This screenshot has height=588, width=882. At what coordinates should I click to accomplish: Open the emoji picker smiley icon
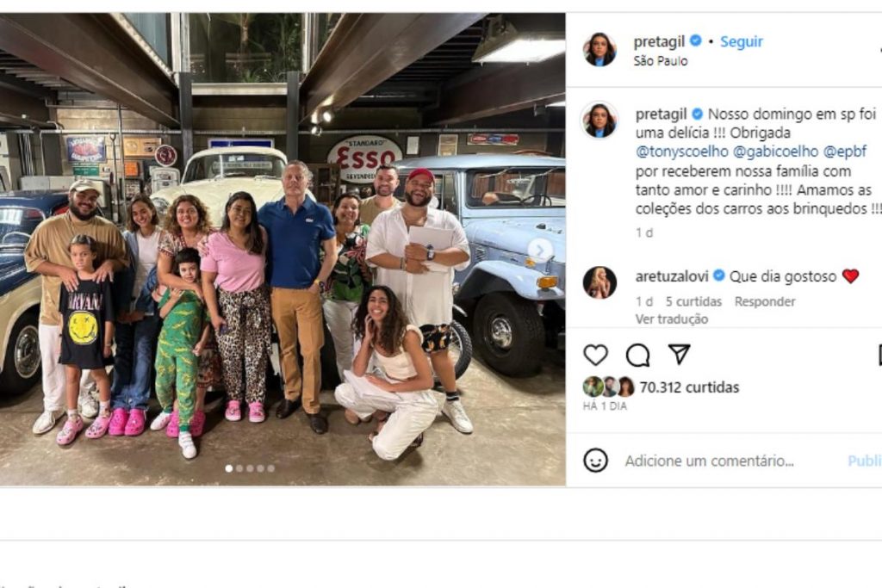click(596, 461)
